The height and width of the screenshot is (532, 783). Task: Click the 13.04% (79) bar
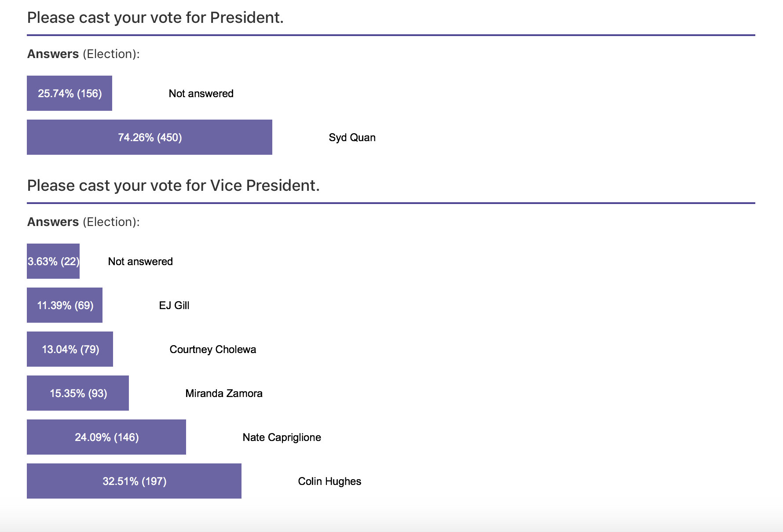coord(70,349)
